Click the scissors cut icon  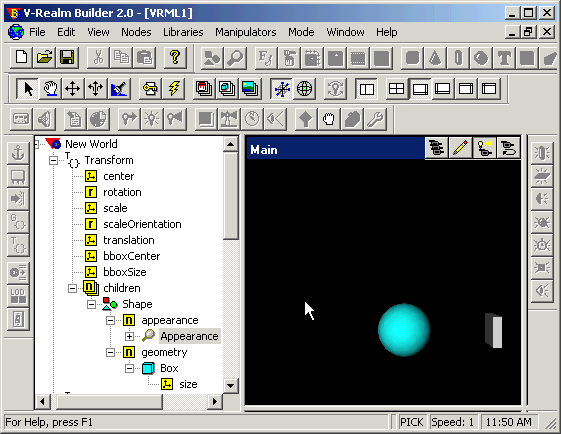pos(98,57)
